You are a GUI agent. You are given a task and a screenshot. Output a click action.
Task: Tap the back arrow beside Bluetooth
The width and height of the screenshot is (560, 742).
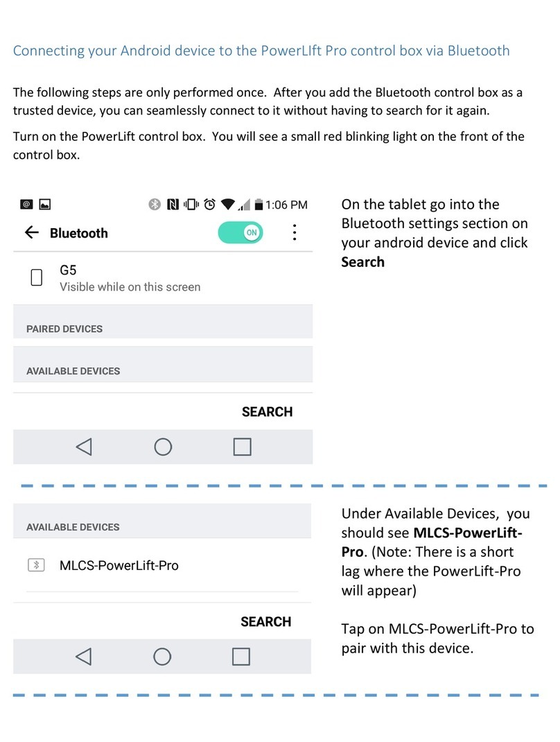pos(32,232)
